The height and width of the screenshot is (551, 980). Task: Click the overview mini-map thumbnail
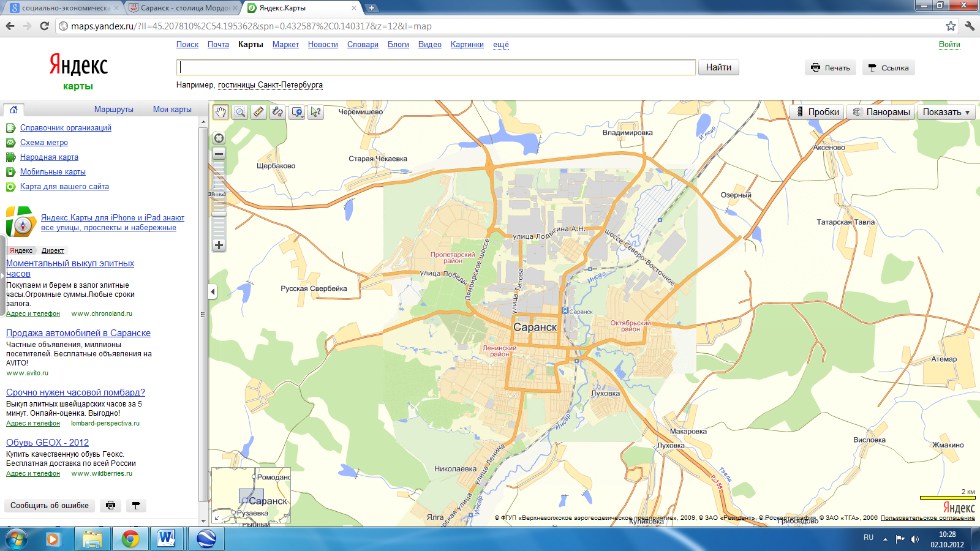point(251,495)
